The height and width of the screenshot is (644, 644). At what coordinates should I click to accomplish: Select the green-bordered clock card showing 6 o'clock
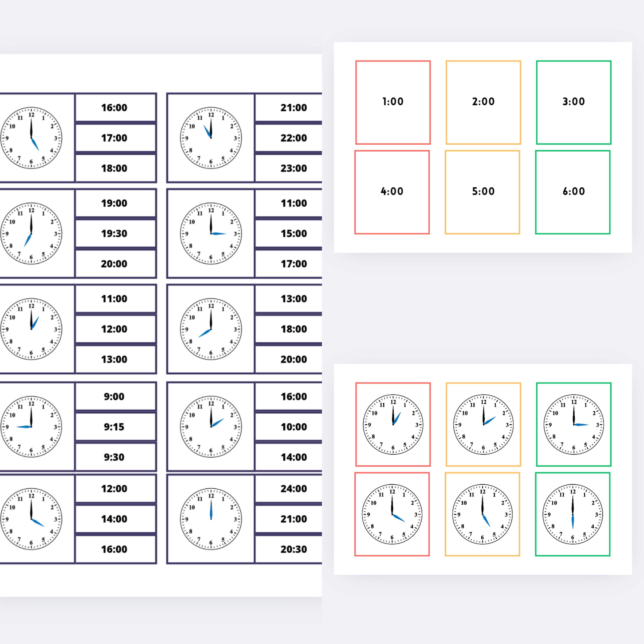tap(572, 514)
